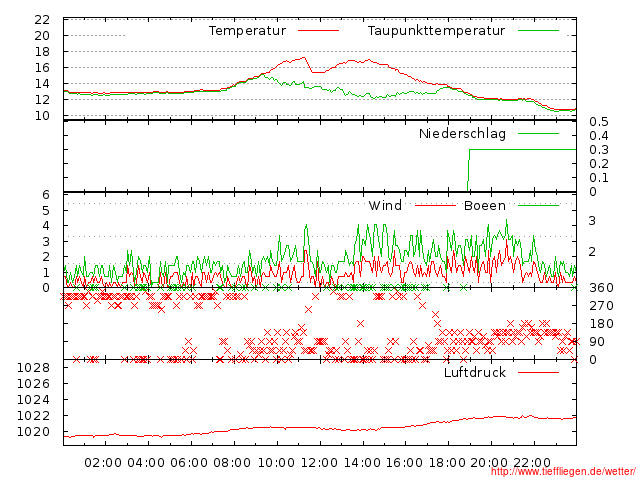Click the 22 temperature axis value
The height and width of the screenshot is (480, 640).
click(42, 20)
